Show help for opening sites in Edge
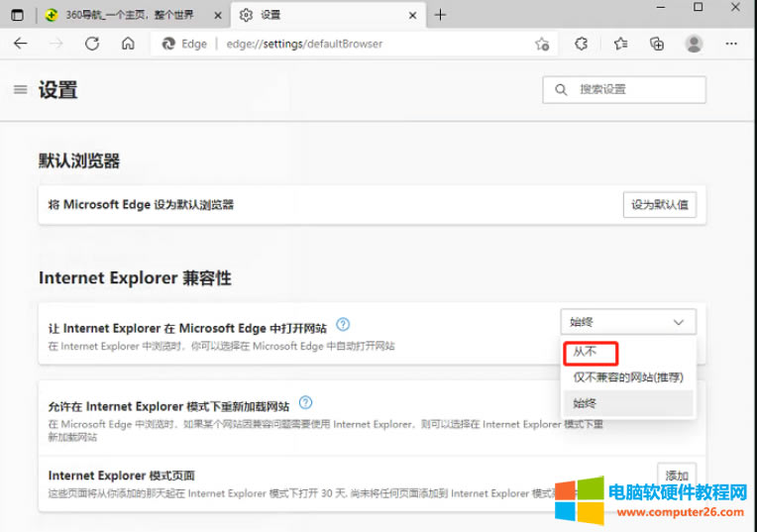Screen dimensions: 757x532 point(343,324)
